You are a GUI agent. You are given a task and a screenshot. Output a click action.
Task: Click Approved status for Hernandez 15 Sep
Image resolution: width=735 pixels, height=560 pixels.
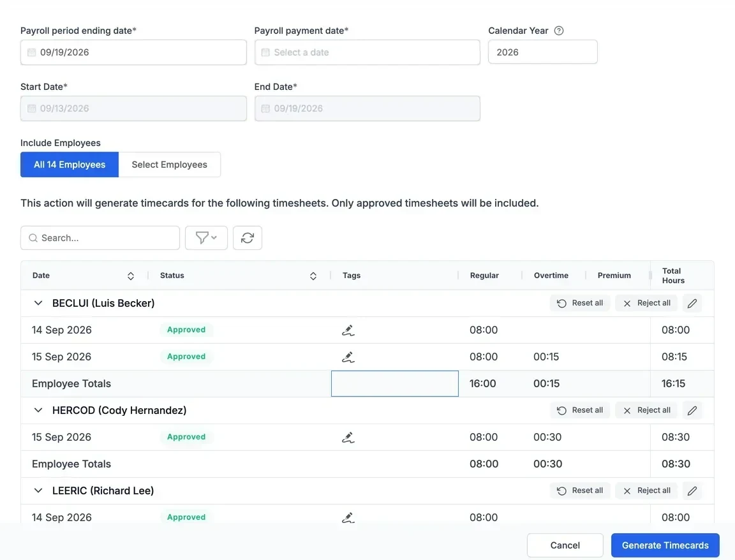tap(186, 437)
